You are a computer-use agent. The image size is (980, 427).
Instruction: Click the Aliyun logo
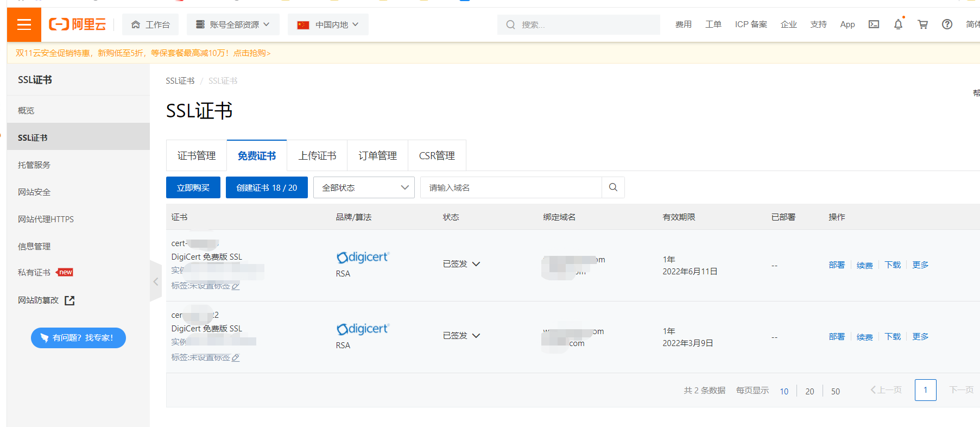77,24
